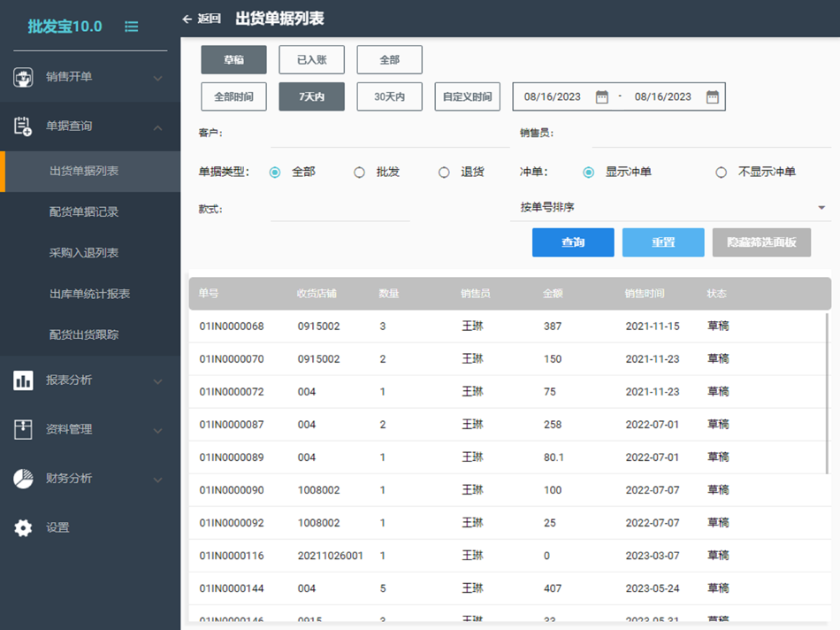Expand the 销售开单 menu chevron
This screenshot has height=630, width=840.
pos(158,78)
